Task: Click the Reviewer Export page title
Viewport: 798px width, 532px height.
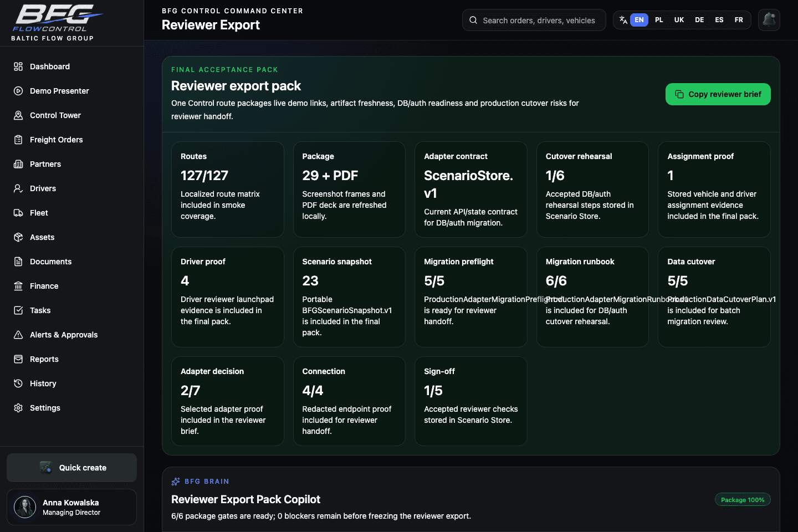Action: (211, 25)
